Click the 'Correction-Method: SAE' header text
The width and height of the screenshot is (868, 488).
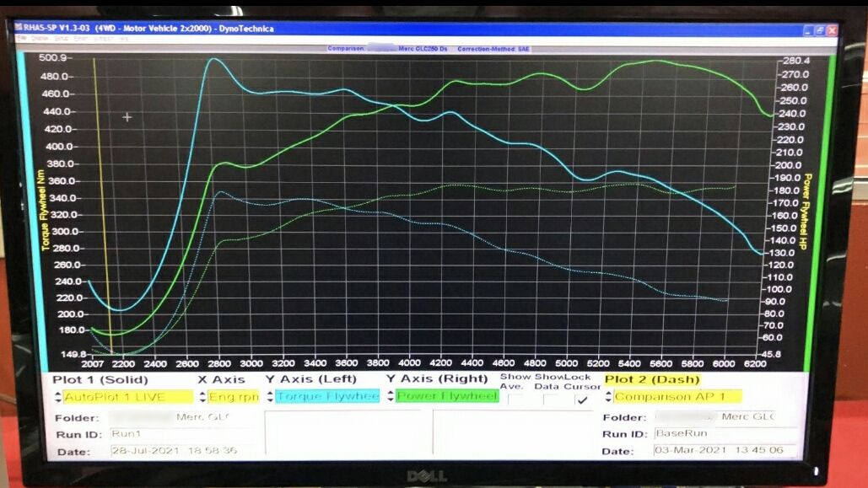click(493, 49)
